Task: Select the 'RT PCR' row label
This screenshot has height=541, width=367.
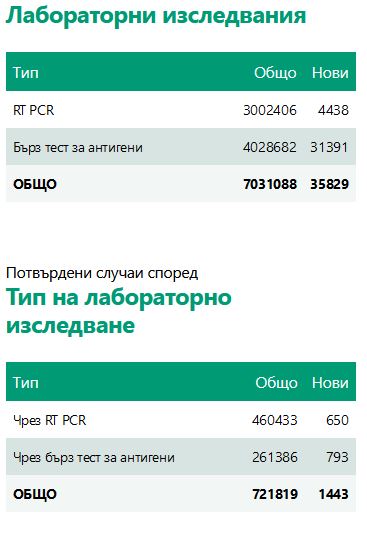Action: [x=33, y=110]
